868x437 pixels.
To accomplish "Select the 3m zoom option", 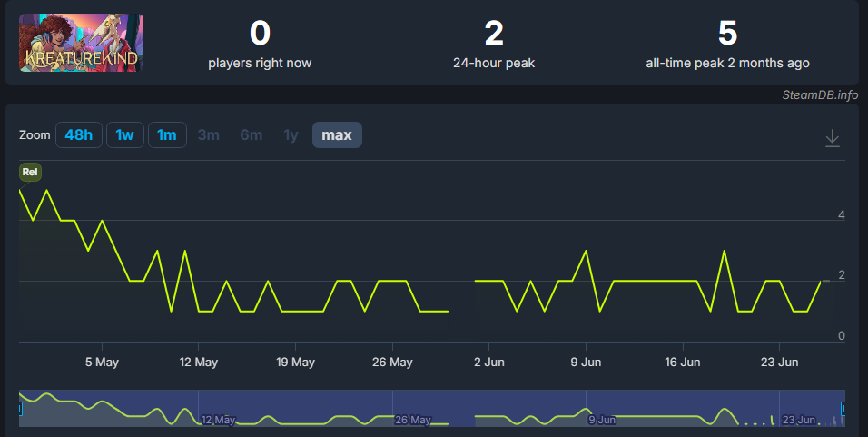I will [209, 135].
